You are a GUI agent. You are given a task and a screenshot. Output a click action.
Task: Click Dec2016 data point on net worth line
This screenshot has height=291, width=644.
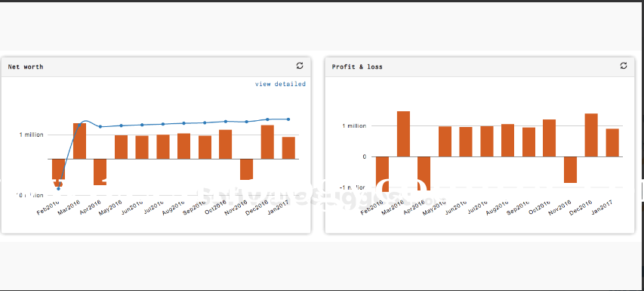point(267,119)
